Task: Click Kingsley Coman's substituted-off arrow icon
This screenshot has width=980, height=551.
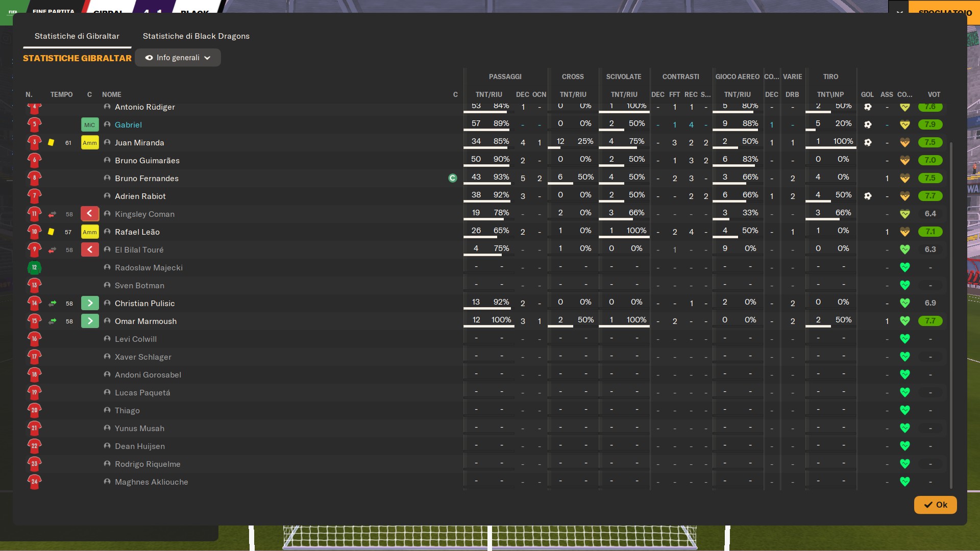Action: point(52,214)
